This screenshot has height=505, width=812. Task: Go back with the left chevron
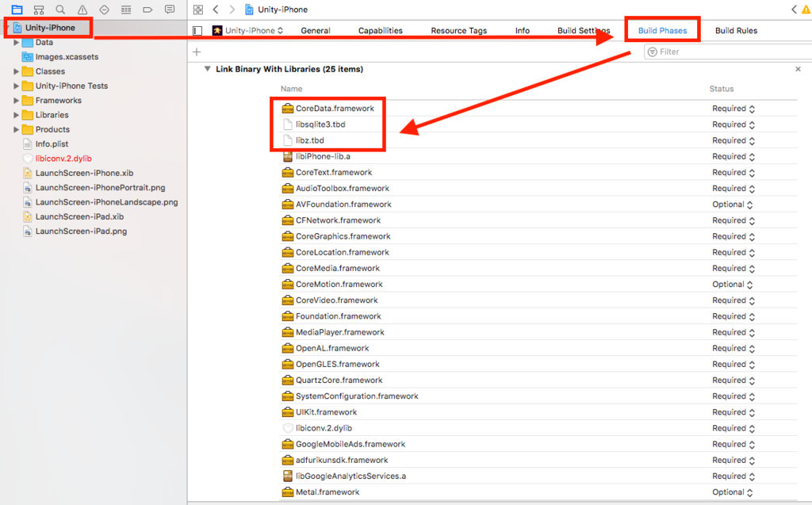216,10
